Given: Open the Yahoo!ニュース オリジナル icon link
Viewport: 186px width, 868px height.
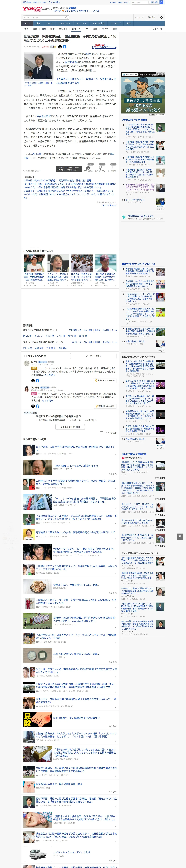Looking at the screenshot, I should click(124, 217).
